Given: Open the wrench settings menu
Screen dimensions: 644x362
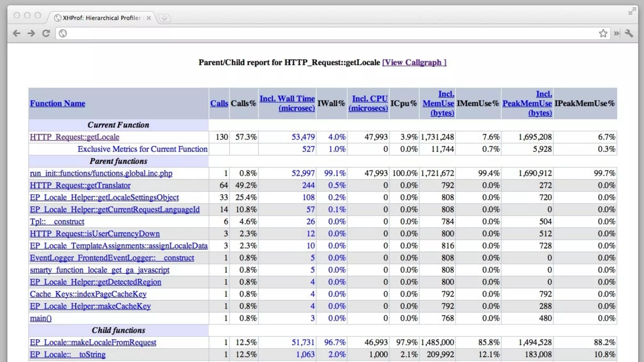Looking at the screenshot, I should pos(629,33).
